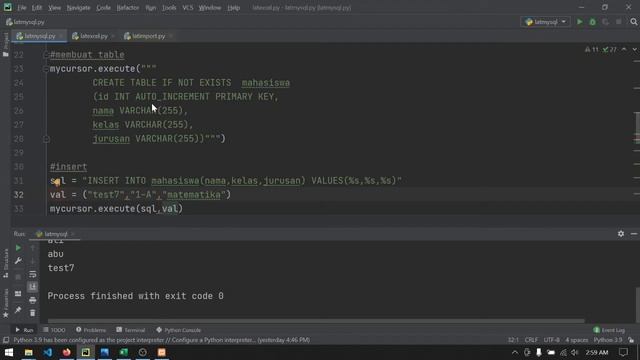Open Firefox from the taskbar
640x360 pixels.
pos(67,352)
